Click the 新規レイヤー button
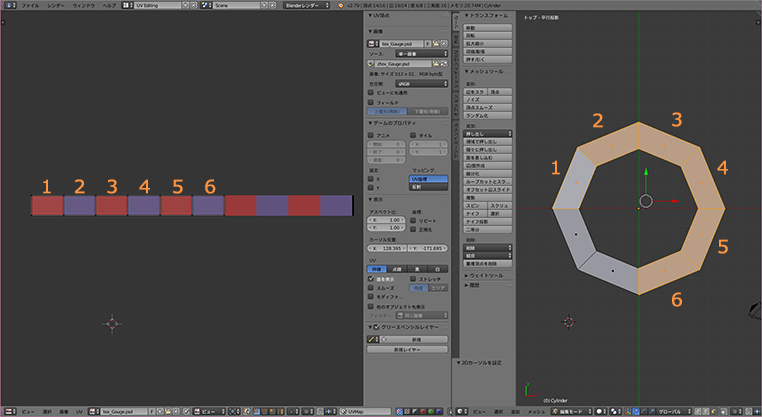Image resolution: width=762 pixels, height=417 pixels. coord(407,349)
